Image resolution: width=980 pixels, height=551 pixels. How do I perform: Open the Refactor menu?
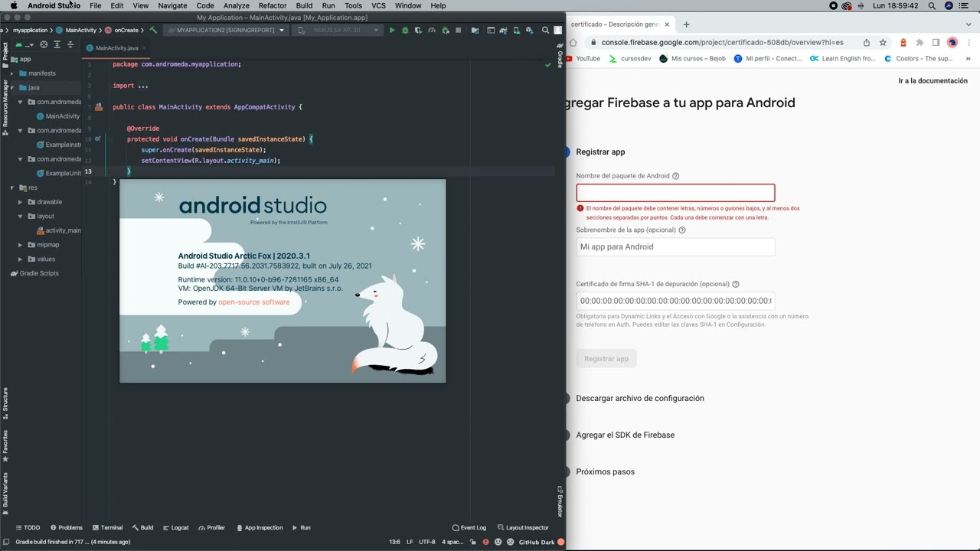point(273,5)
